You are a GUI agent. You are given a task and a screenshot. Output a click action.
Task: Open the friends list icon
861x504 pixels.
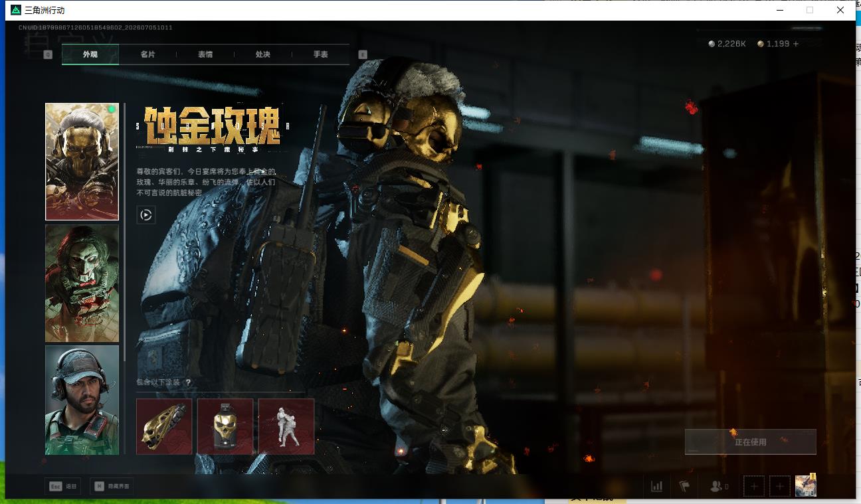coord(719,487)
